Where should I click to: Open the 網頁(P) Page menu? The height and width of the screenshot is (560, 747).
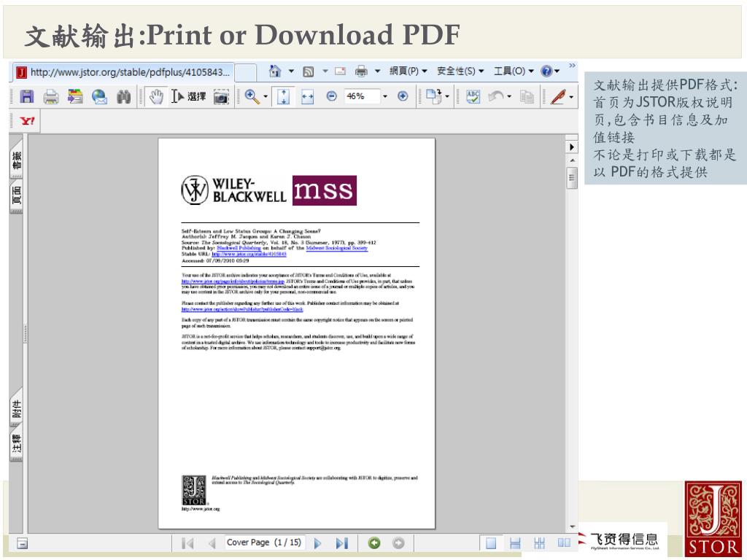click(409, 71)
